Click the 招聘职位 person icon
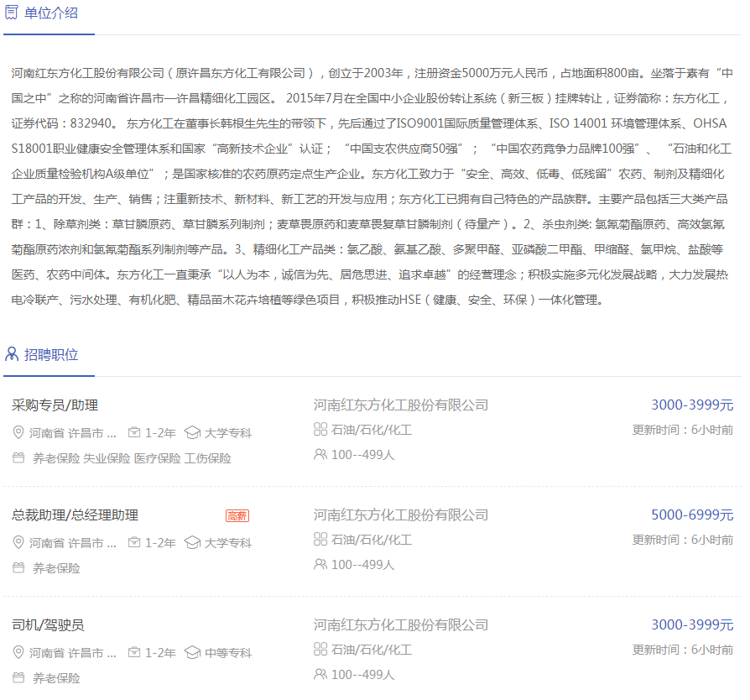Screen dimensions: 750x700 pos(12,354)
